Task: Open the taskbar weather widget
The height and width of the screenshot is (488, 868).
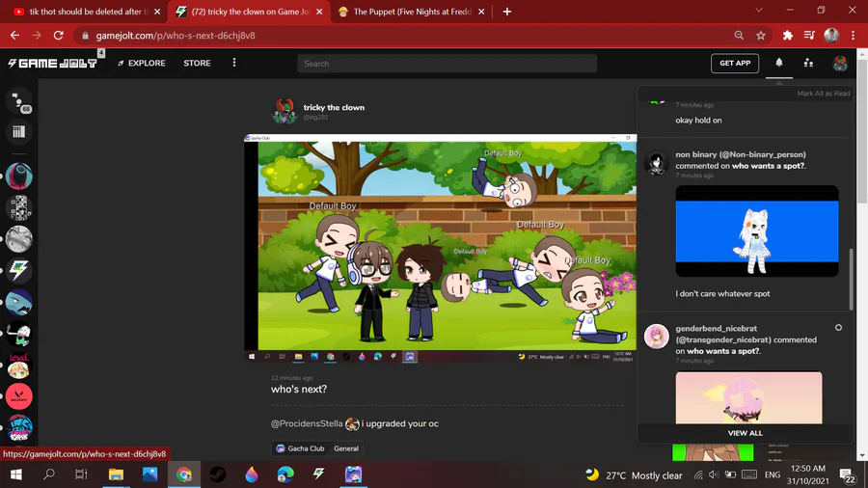Action: 634,475
